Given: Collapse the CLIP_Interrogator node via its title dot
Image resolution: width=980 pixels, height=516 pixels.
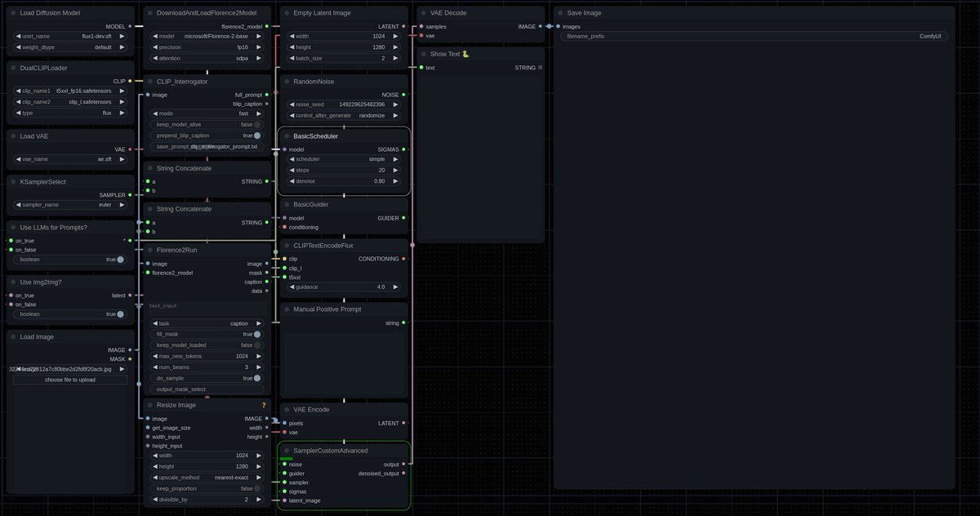Looking at the screenshot, I should pyautogui.click(x=150, y=82).
